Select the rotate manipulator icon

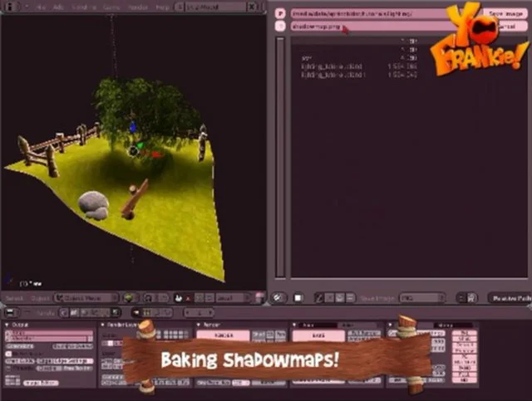tap(199, 298)
